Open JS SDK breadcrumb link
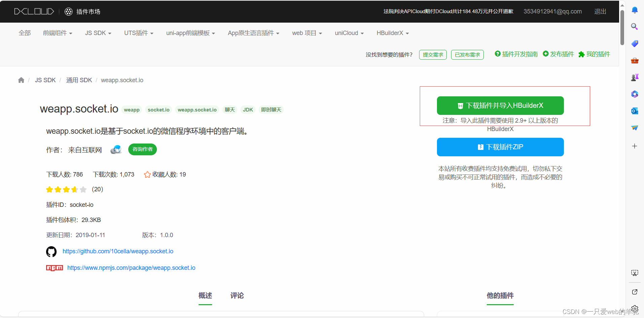 [x=45, y=80]
